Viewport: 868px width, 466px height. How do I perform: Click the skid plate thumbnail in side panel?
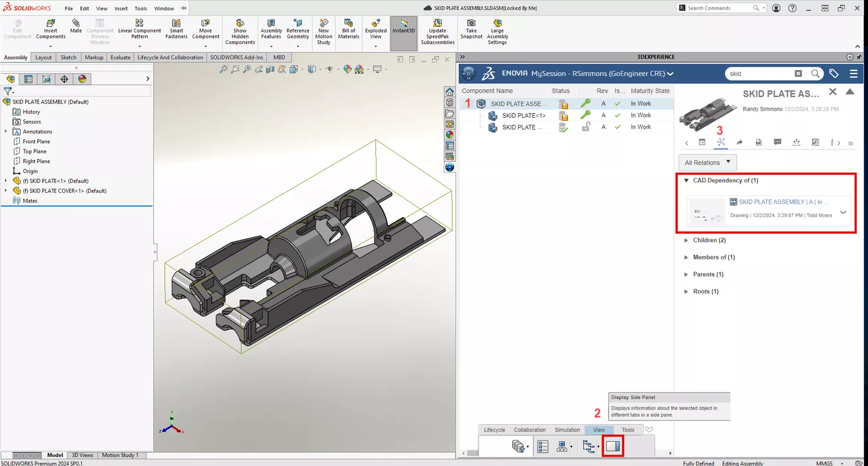click(708, 114)
